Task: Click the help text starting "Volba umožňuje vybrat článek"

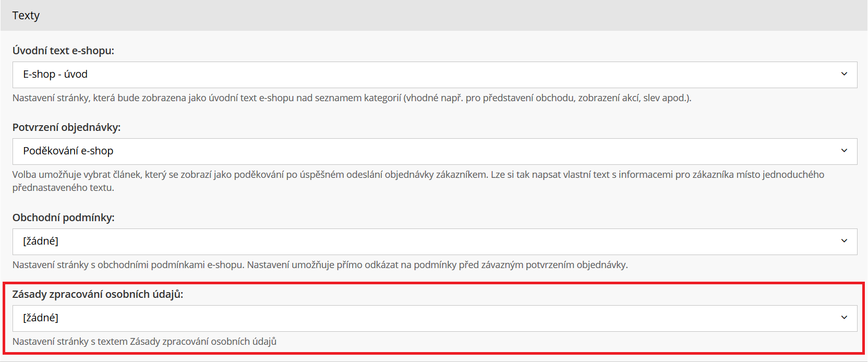Action: click(x=417, y=175)
